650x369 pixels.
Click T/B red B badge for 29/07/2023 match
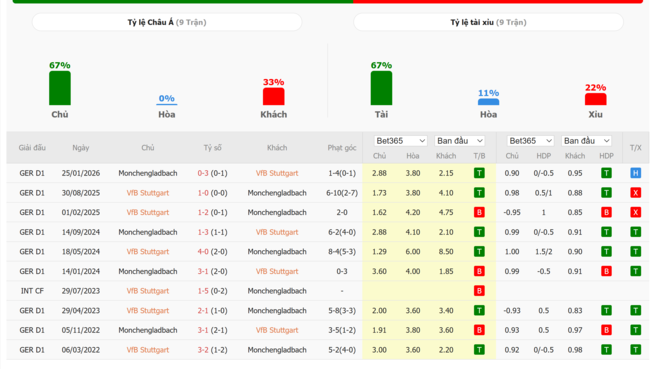479,291
